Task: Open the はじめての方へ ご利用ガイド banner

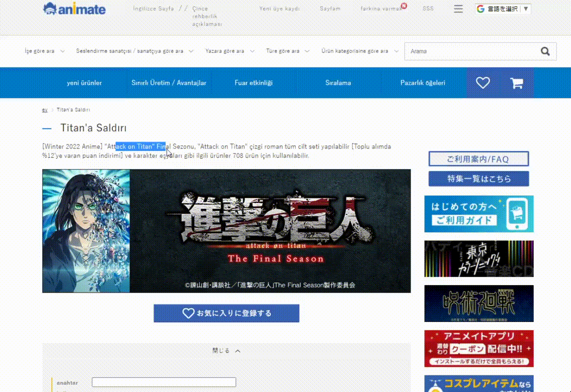Action: [479, 214]
